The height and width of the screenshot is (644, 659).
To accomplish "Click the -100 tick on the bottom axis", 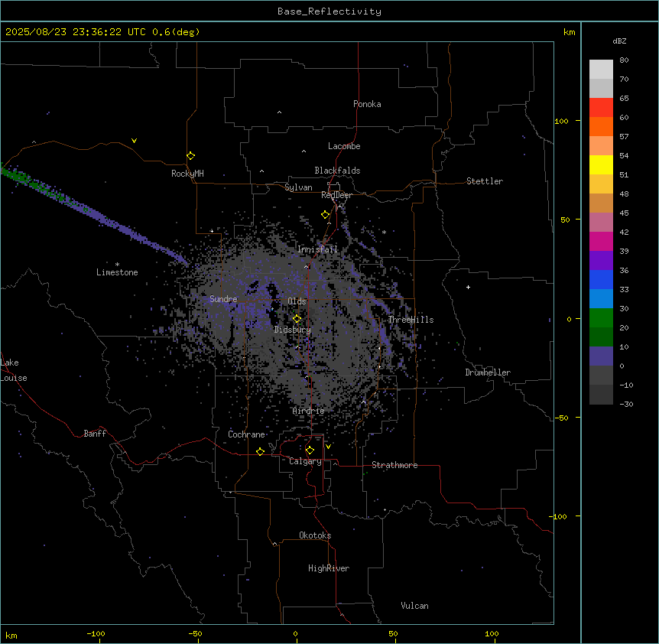I will tap(96, 633).
